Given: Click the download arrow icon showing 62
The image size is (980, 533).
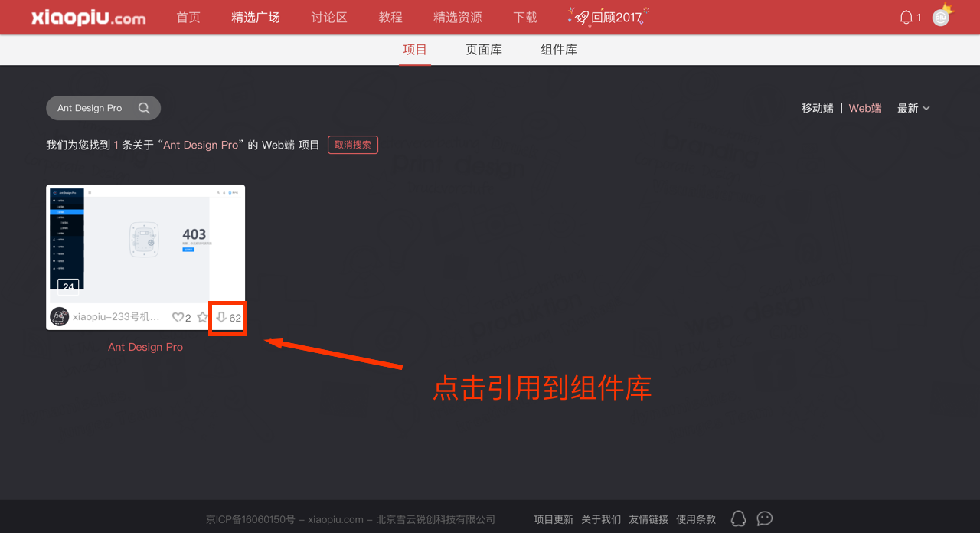Looking at the screenshot, I should [221, 317].
